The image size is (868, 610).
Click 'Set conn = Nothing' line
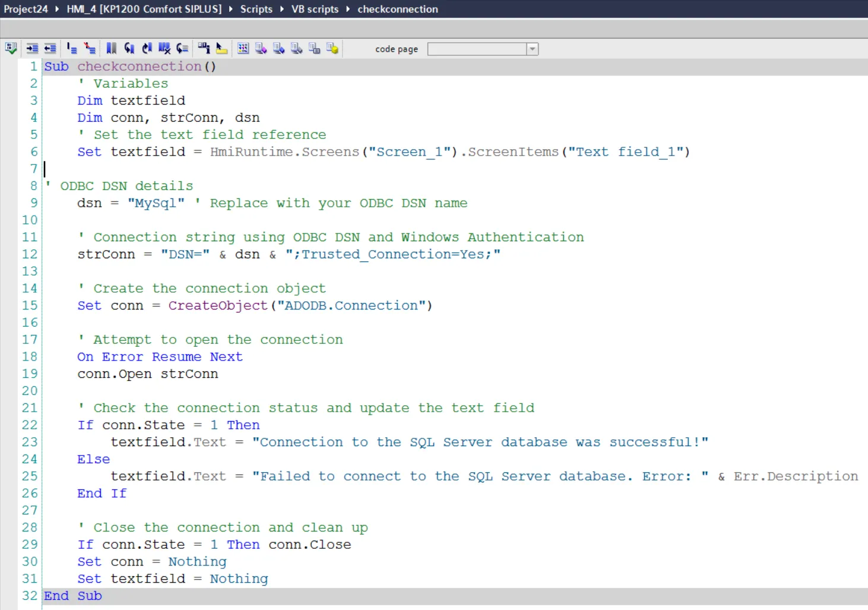[x=152, y=562]
